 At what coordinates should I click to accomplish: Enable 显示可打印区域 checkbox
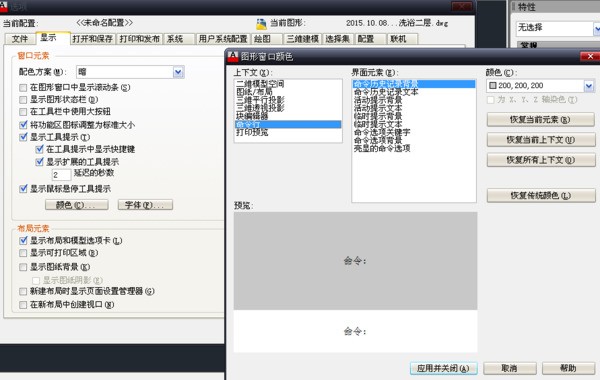(x=23, y=253)
